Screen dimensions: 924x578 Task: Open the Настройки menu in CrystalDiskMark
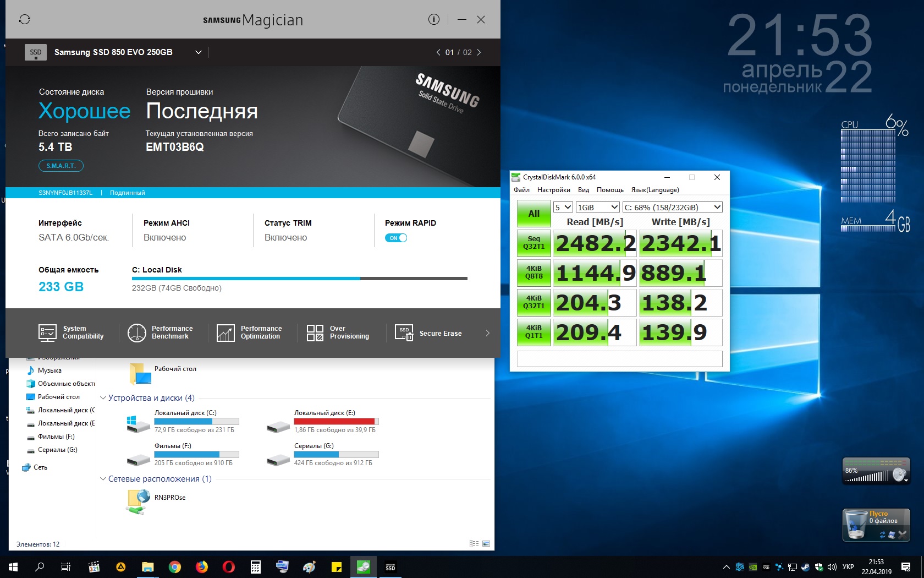(x=554, y=190)
